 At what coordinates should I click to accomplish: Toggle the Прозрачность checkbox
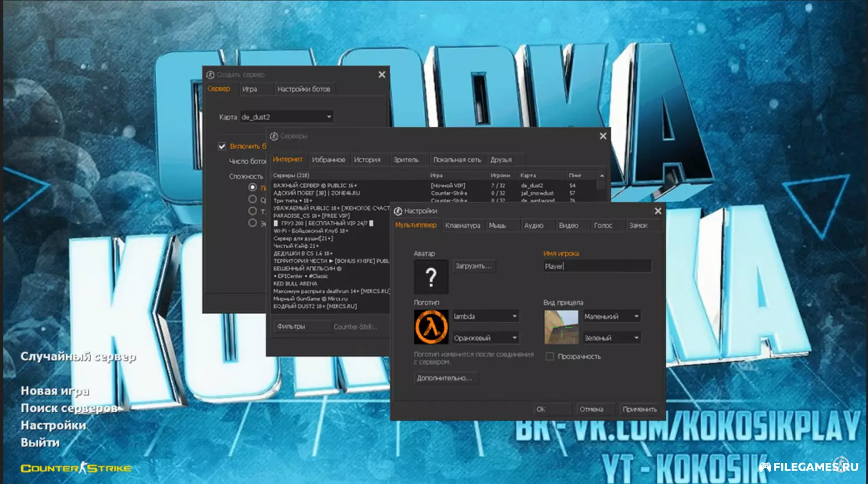549,357
